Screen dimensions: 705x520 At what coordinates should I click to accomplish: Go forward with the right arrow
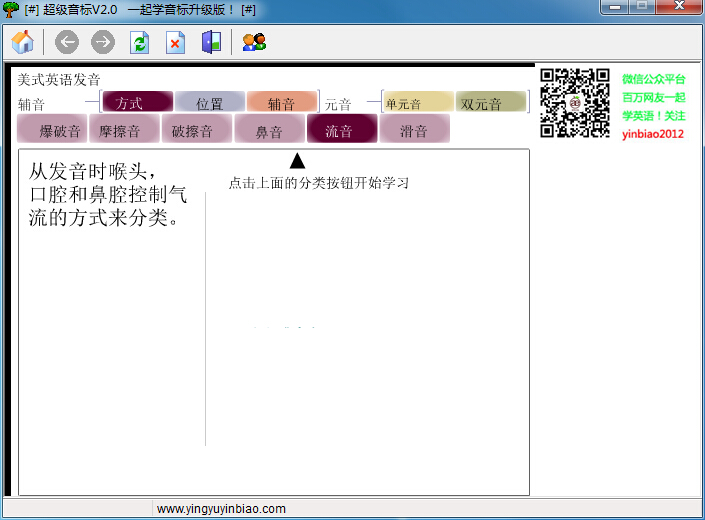[x=103, y=42]
